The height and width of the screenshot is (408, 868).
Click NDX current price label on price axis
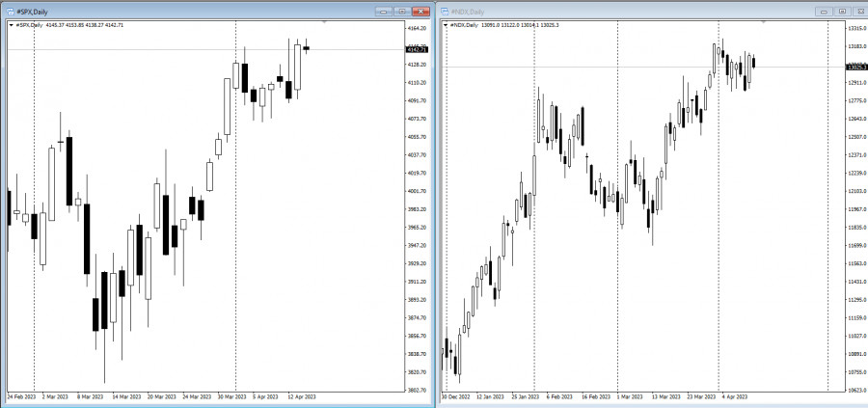[857, 67]
